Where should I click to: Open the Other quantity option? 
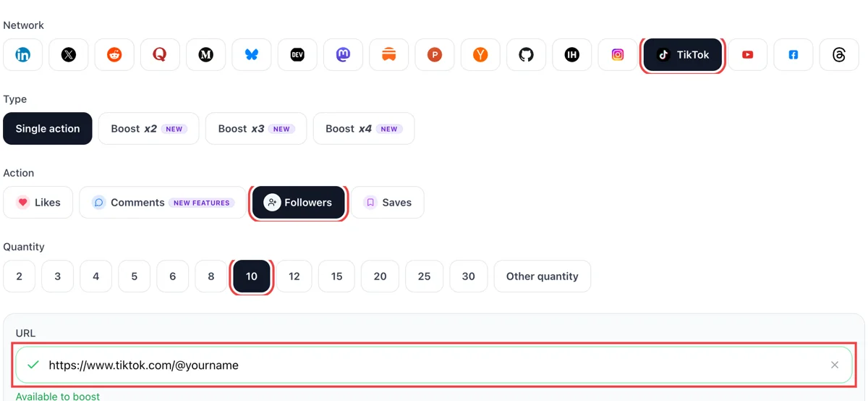tap(542, 277)
